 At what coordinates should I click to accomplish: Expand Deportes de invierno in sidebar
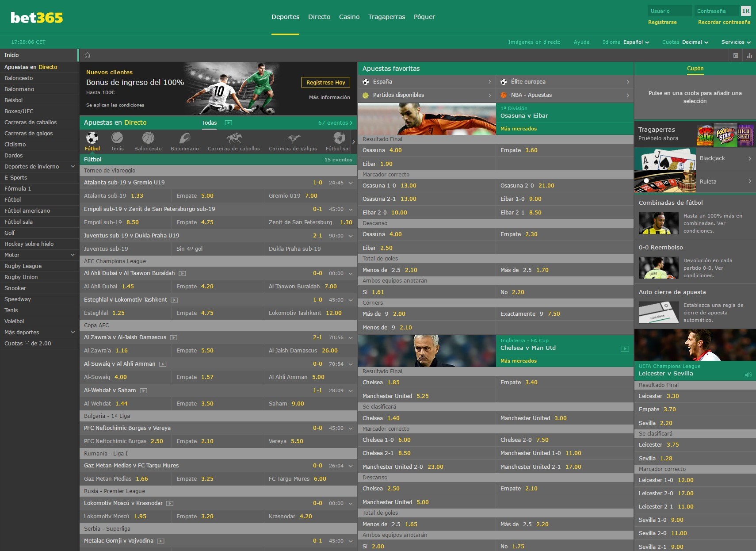coord(73,167)
